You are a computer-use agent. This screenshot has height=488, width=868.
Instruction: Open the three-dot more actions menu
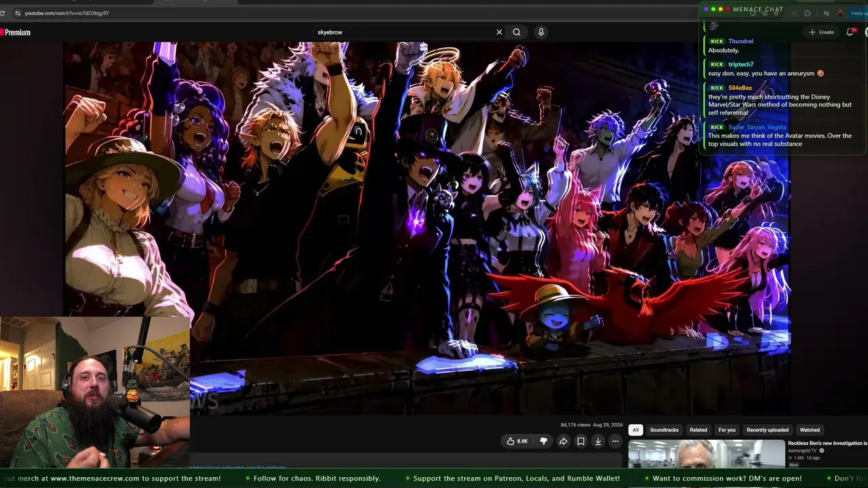click(615, 441)
